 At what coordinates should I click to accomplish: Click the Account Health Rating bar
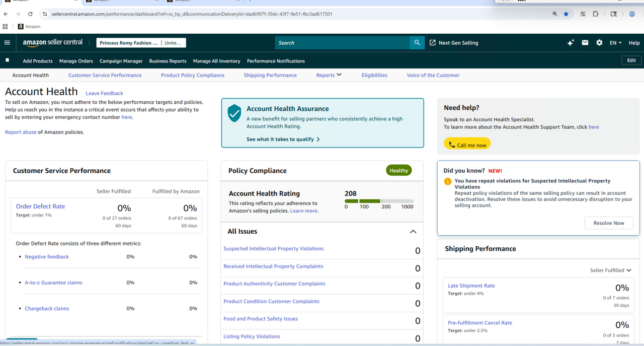pyautogui.click(x=378, y=201)
